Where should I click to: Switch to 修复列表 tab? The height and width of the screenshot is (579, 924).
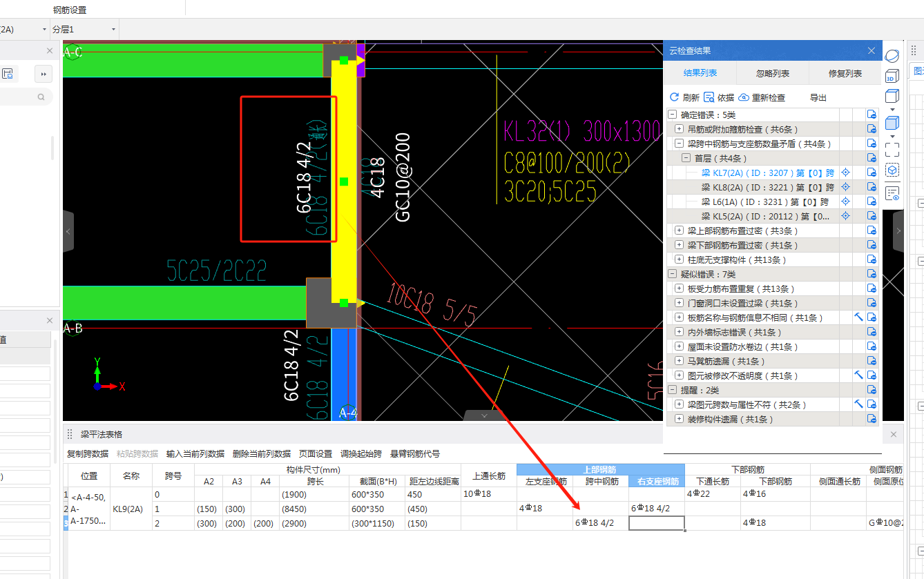tap(845, 73)
